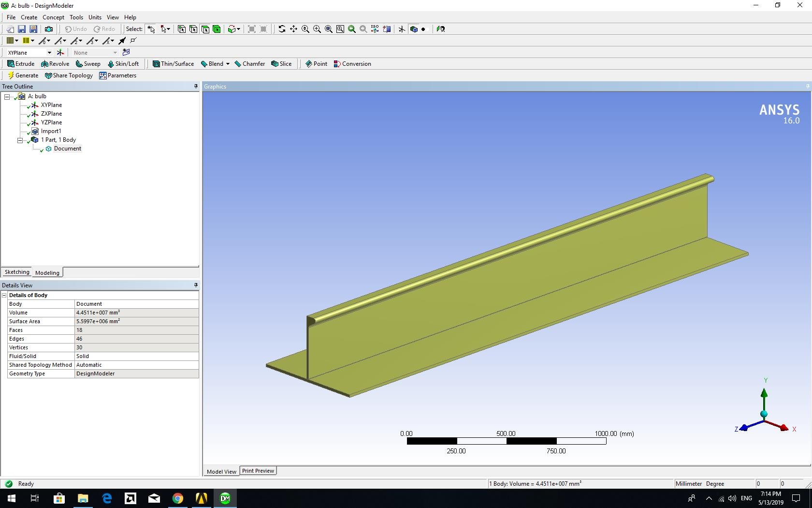
Task: Click the New Plane icon
Action: [x=60, y=52]
